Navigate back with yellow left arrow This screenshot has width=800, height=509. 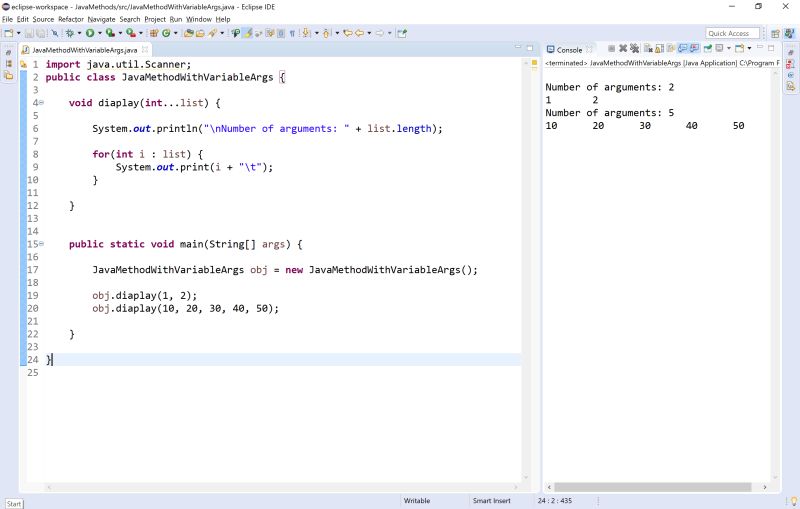pos(359,33)
